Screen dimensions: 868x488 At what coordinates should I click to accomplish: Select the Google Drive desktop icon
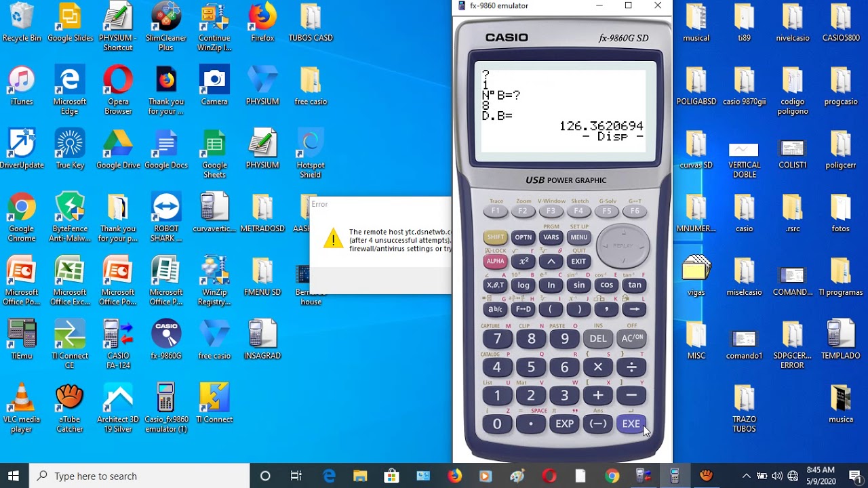point(118,150)
